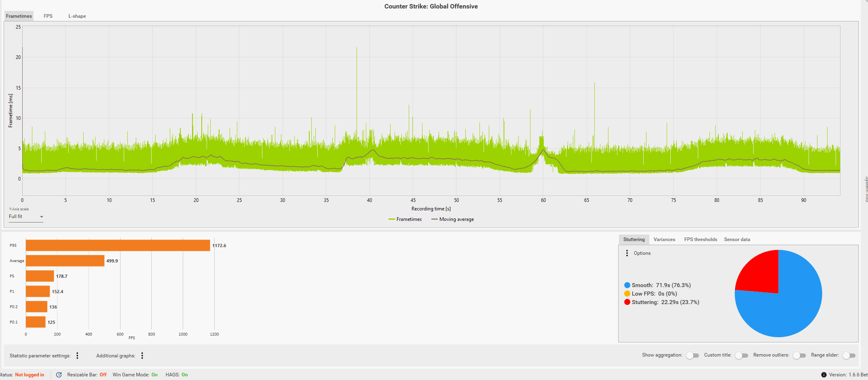This screenshot has width=868, height=380.
Task: Click the orange Low FPS legend dot
Action: coord(627,294)
